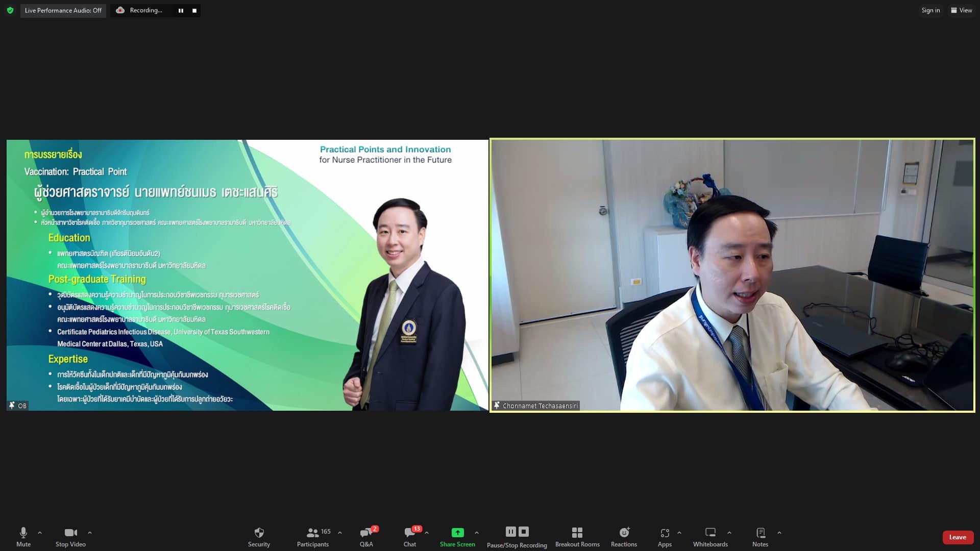Pause recording from the top recording indicator

coord(181,11)
